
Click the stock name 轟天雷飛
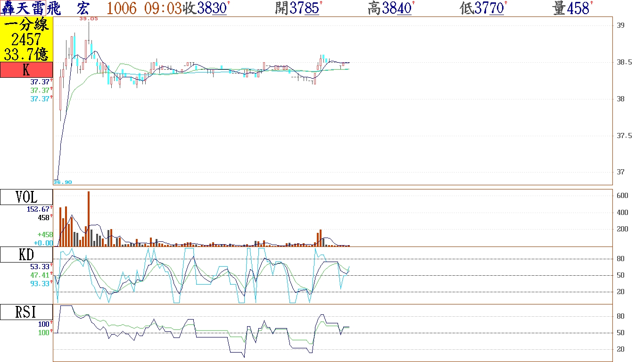31,8
